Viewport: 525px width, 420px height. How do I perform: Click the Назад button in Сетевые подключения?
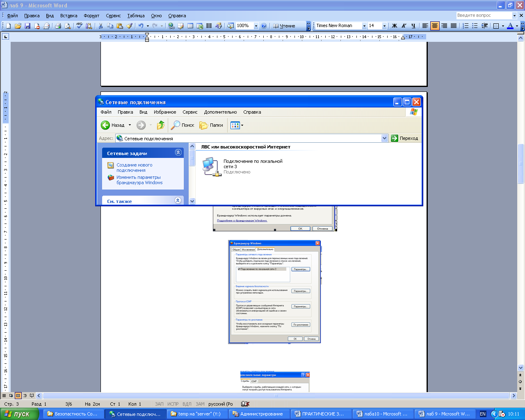[x=113, y=125]
